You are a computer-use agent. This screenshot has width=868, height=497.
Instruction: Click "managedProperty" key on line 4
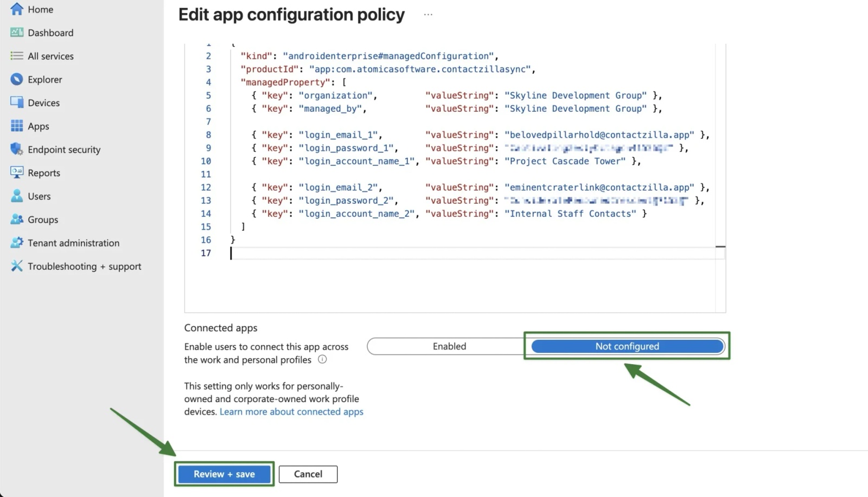[285, 82]
